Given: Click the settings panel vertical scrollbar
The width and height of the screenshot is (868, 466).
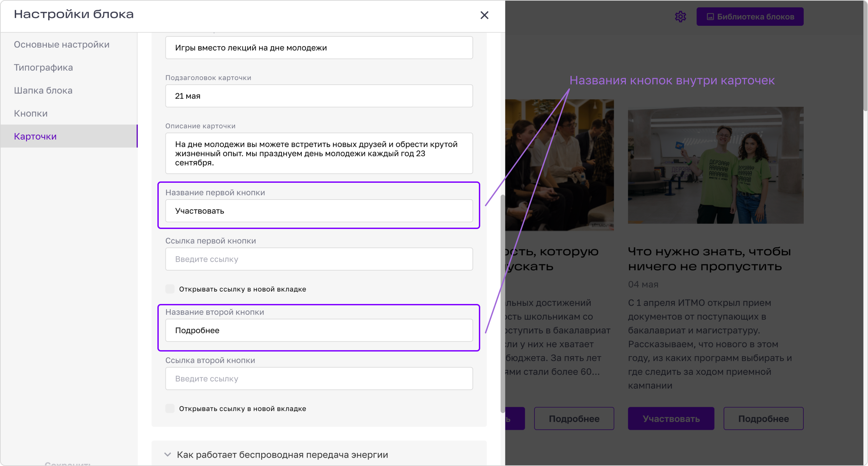Looking at the screenshot, I should point(502,303).
